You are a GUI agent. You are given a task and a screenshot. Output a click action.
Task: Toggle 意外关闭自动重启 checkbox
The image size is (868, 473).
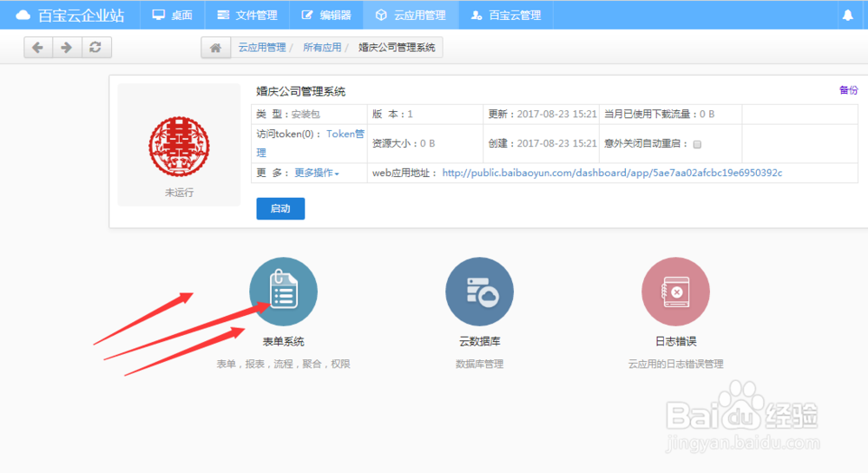coord(698,144)
